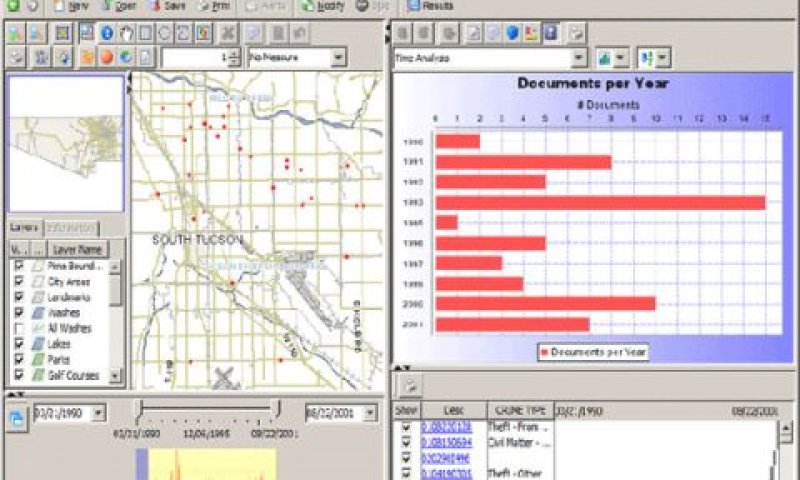This screenshot has width=800, height=480.
Task: Click the map overview thumbnail
Action: pos(66,143)
